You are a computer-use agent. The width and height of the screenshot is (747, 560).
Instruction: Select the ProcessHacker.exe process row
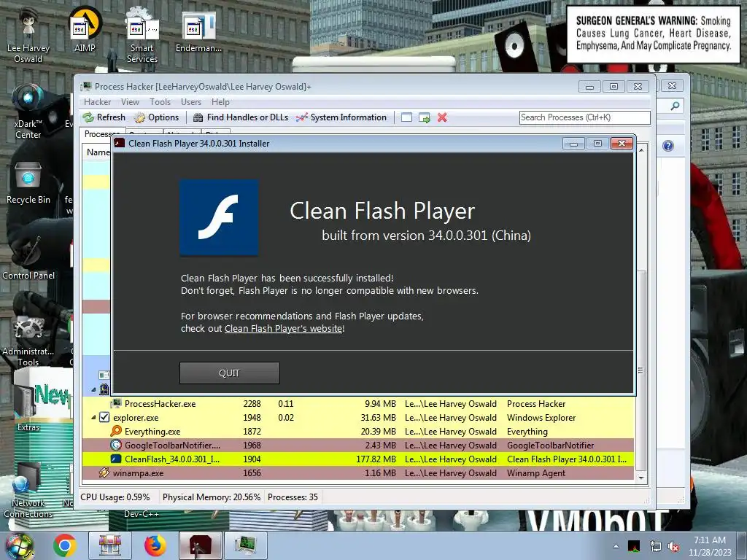(x=358, y=404)
